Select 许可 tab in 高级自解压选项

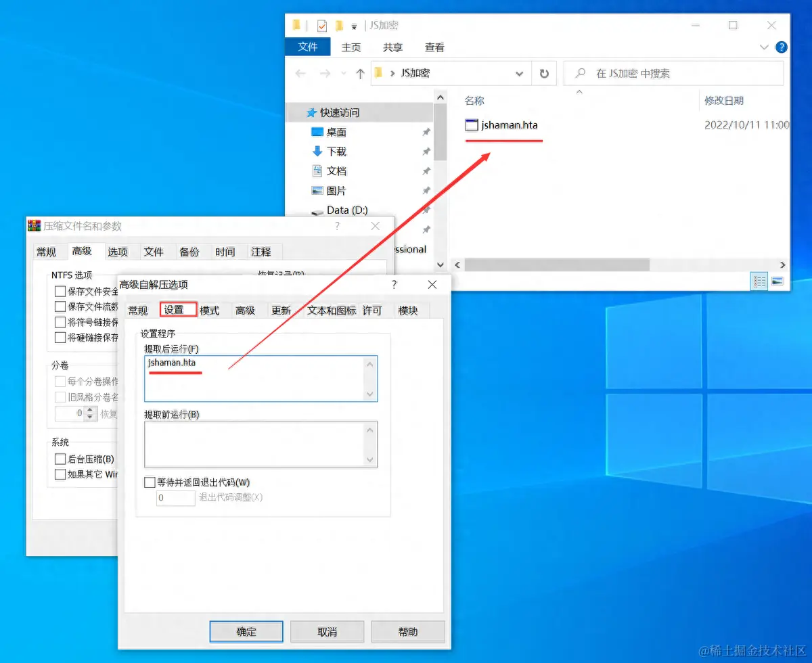[372, 311]
